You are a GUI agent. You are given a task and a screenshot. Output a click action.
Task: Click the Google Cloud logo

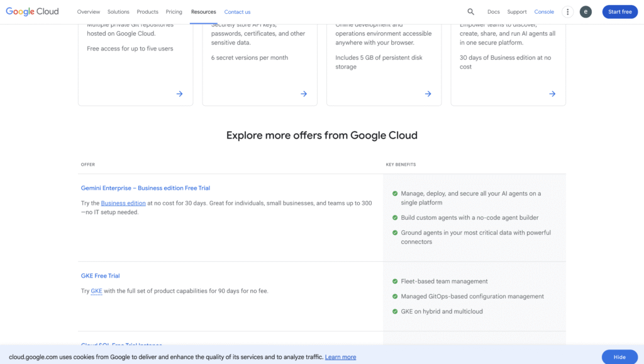pyautogui.click(x=32, y=11)
